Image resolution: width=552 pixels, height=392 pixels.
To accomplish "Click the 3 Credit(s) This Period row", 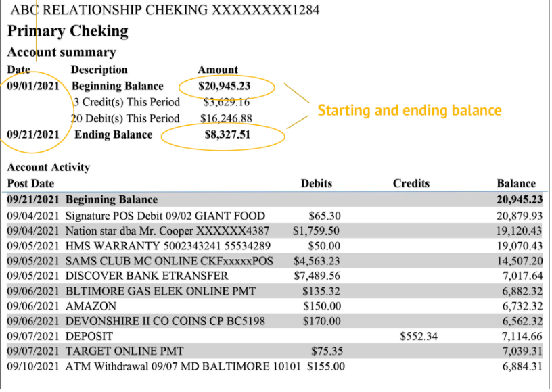I will point(126,102).
